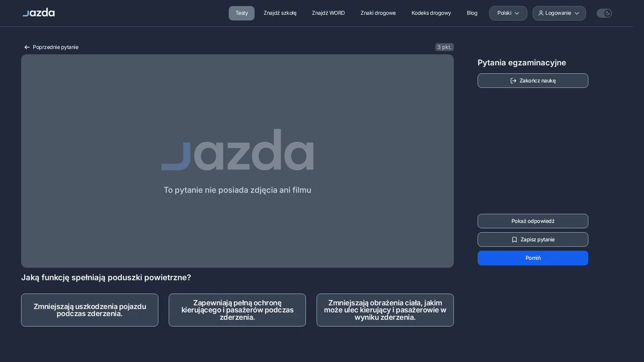Click the bookmark icon in Zapisz pytanie
Image resolution: width=644 pixels, height=362 pixels.
[x=514, y=240]
